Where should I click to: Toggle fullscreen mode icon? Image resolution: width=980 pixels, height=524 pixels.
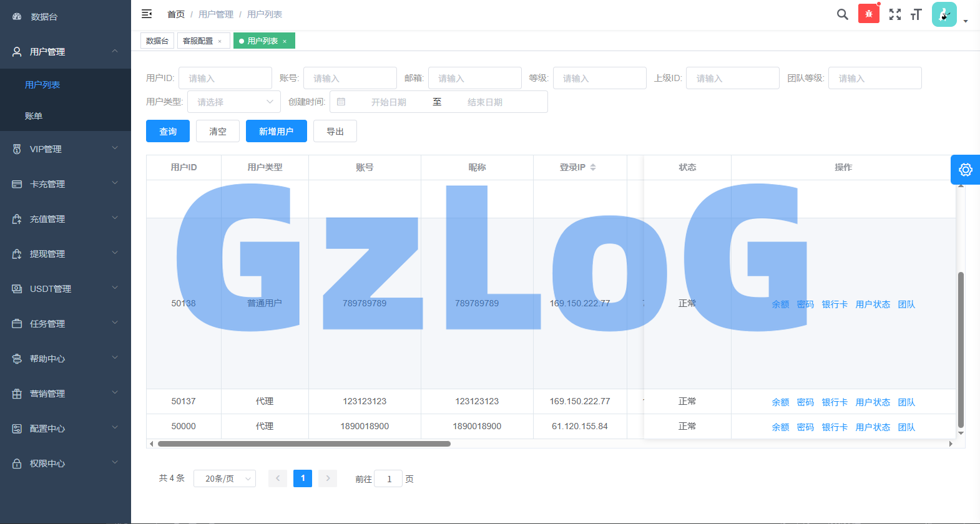894,14
